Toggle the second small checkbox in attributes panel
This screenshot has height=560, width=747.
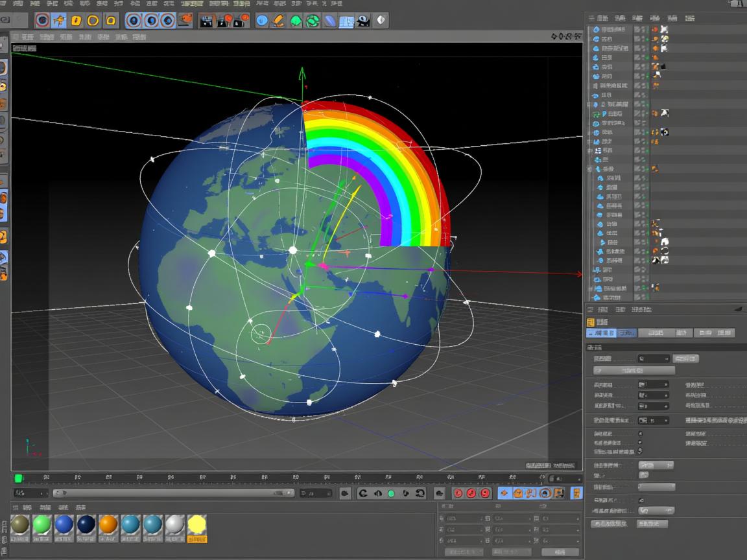point(641,442)
